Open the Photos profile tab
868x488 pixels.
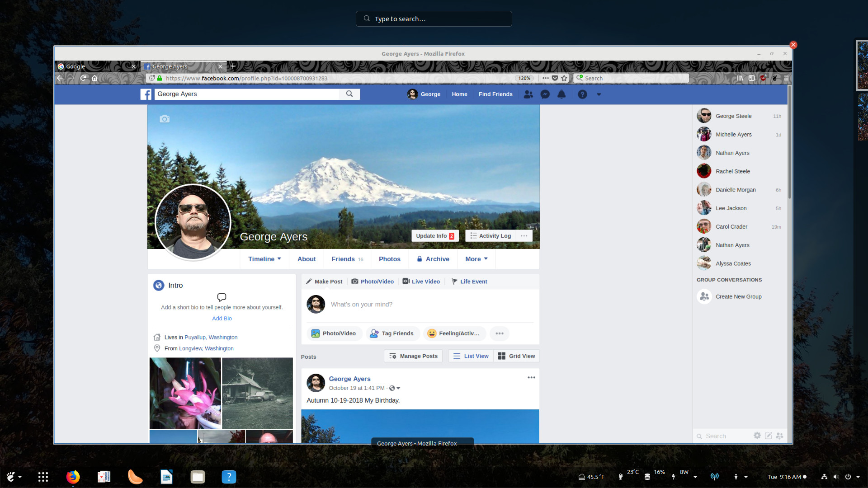[390, 259]
